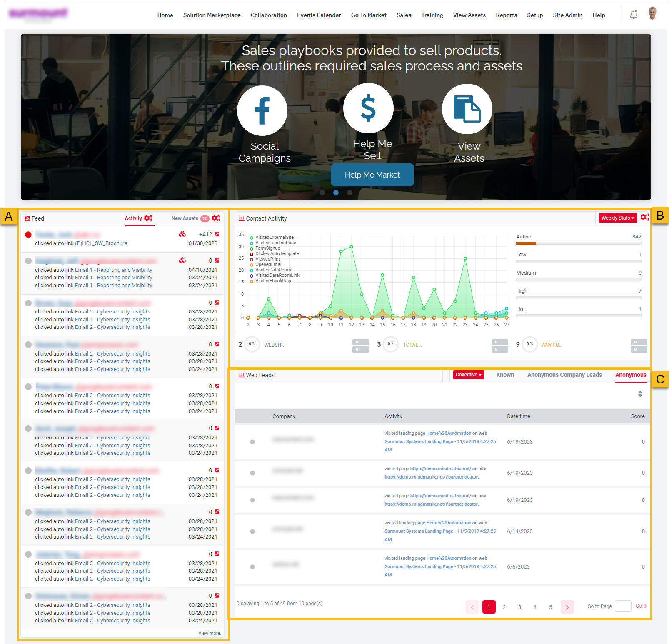
Task: Go to next page of Web Leads
Action: (x=567, y=607)
